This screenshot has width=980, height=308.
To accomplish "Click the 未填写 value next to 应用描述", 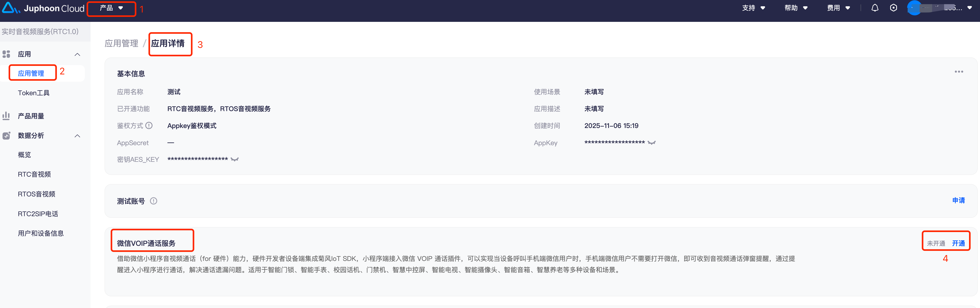I will 594,109.
